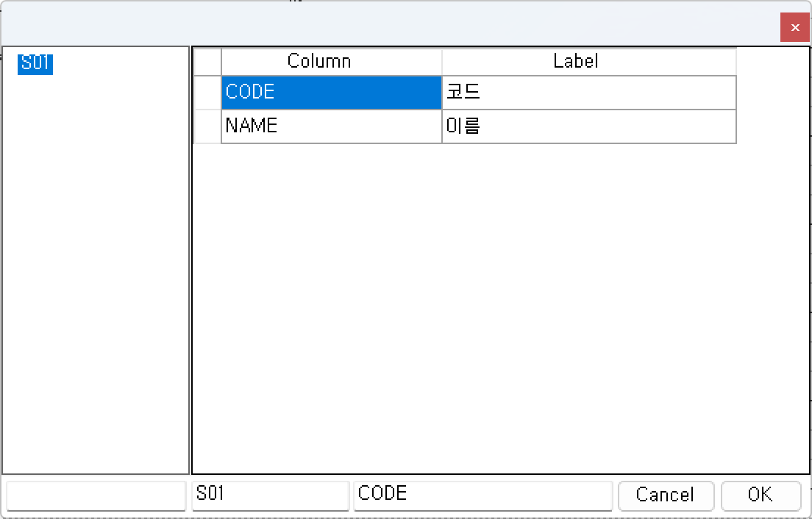This screenshot has width=812, height=519.
Task: Click the bottom input field containing S01
Action: [x=270, y=495]
